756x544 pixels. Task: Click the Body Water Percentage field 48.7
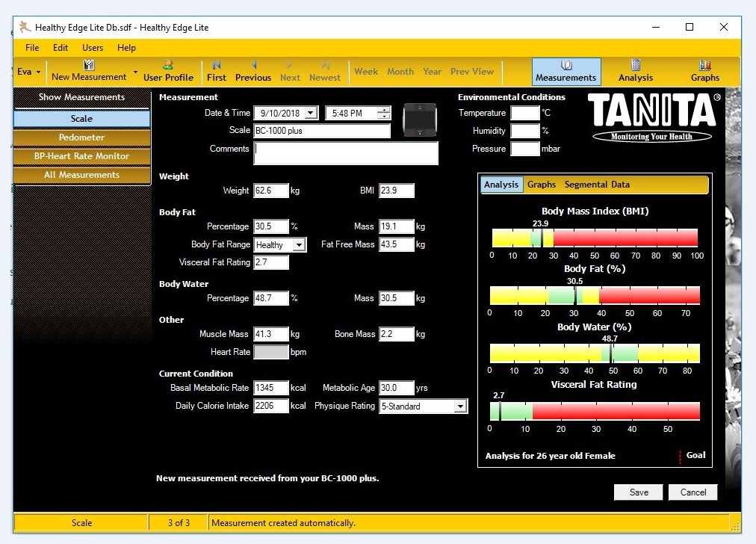(271, 298)
